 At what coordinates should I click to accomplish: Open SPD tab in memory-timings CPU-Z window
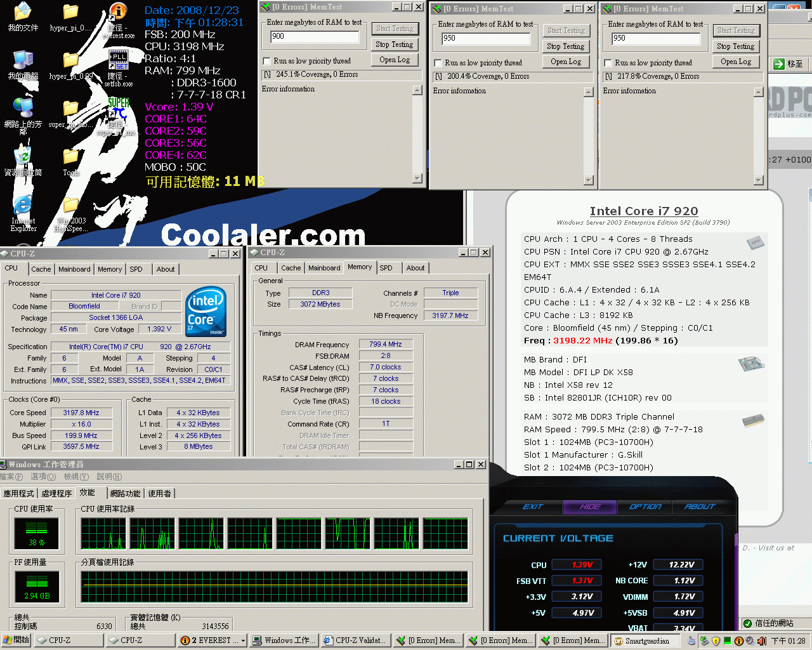(386, 268)
